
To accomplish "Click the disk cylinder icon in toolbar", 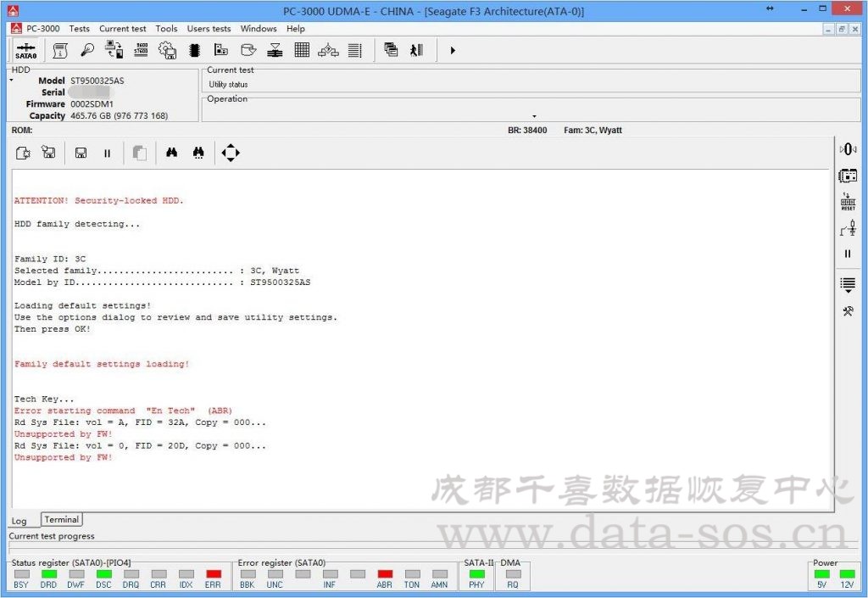I will coord(248,50).
